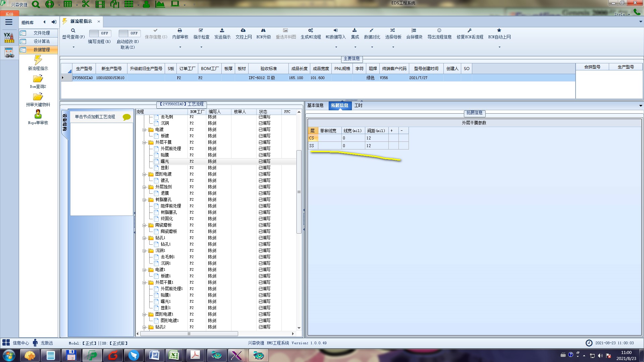Click the CS row 间距 cell

[376, 138]
